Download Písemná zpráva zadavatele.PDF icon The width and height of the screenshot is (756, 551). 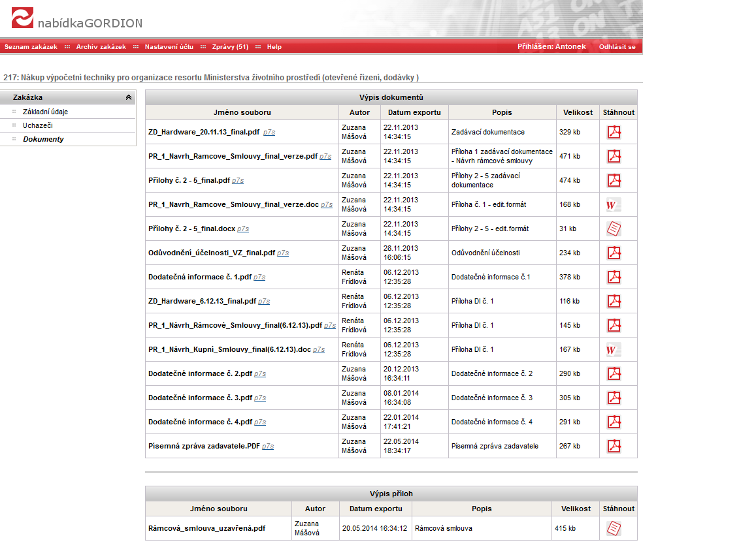(614, 446)
